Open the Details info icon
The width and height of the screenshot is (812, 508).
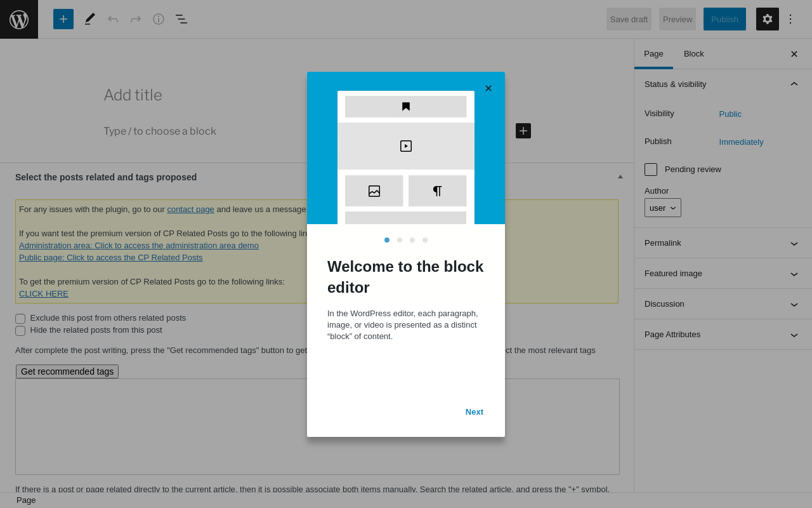159,19
